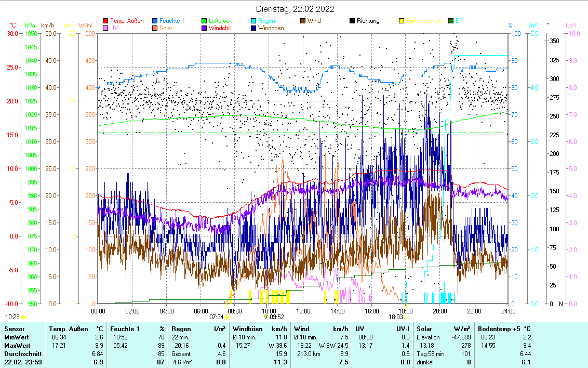Screen dimensions: 588x368
Task: Click the cyan Regen legend square
Action: (x=254, y=21)
